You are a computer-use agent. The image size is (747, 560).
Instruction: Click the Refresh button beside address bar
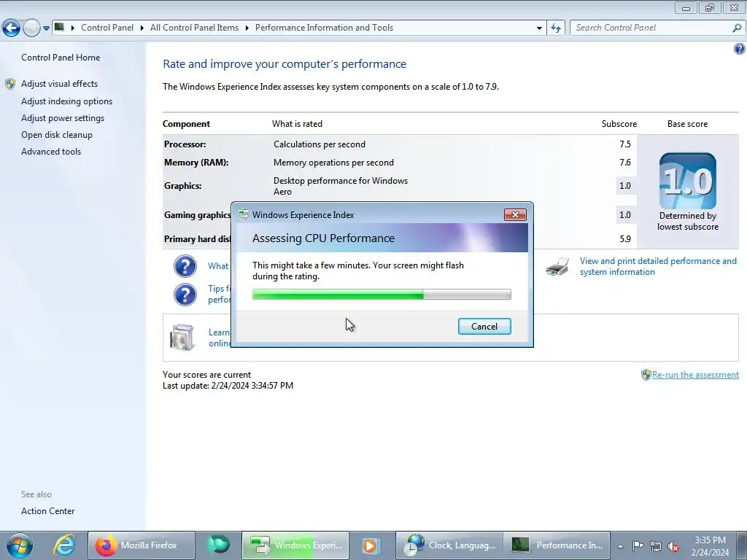pos(555,28)
